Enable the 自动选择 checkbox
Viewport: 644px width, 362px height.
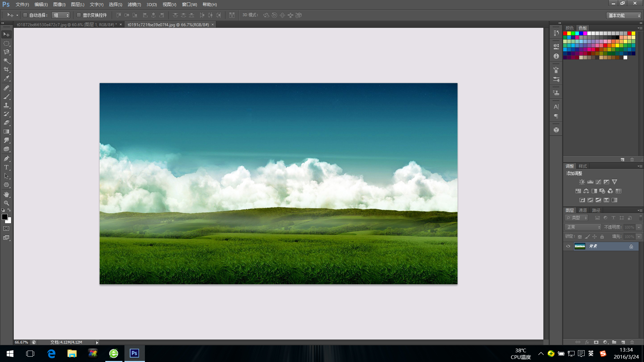coord(25,15)
